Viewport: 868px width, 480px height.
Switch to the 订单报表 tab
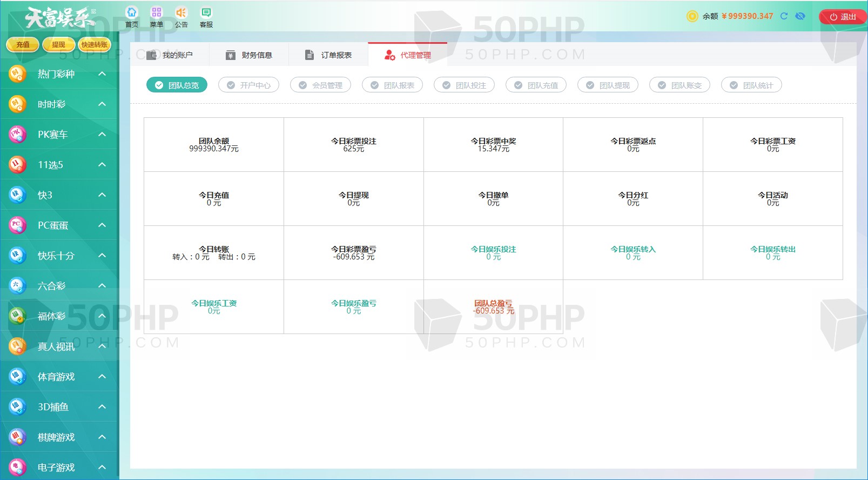[x=328, y=55]
